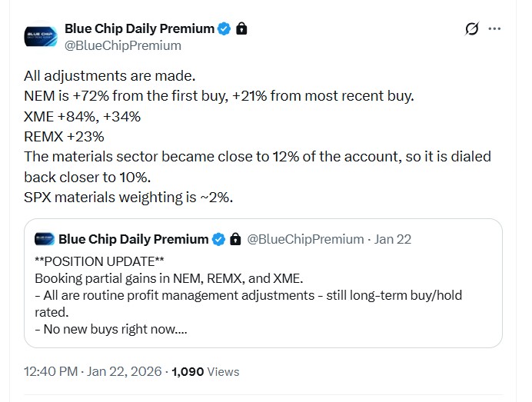
Task: Click the author name in the quoted post
Action: point(133,239)
